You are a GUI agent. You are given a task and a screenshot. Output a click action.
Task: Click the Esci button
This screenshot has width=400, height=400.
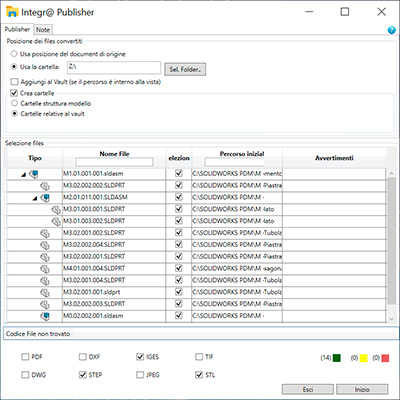[308, 389]
